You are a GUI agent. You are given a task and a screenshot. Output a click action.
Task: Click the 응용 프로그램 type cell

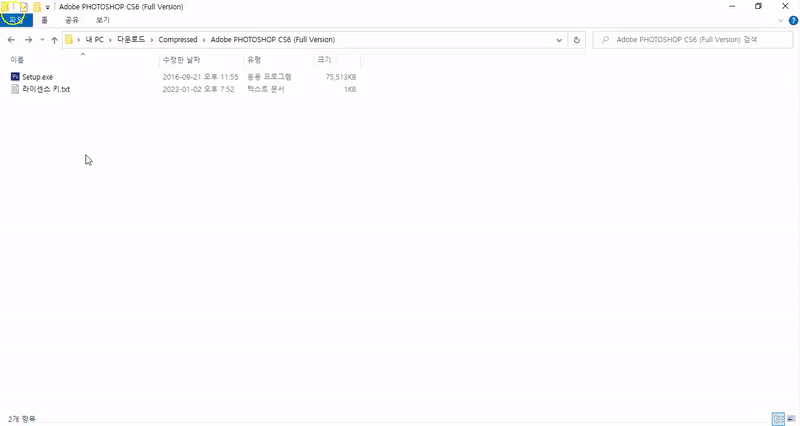point(269,77)
